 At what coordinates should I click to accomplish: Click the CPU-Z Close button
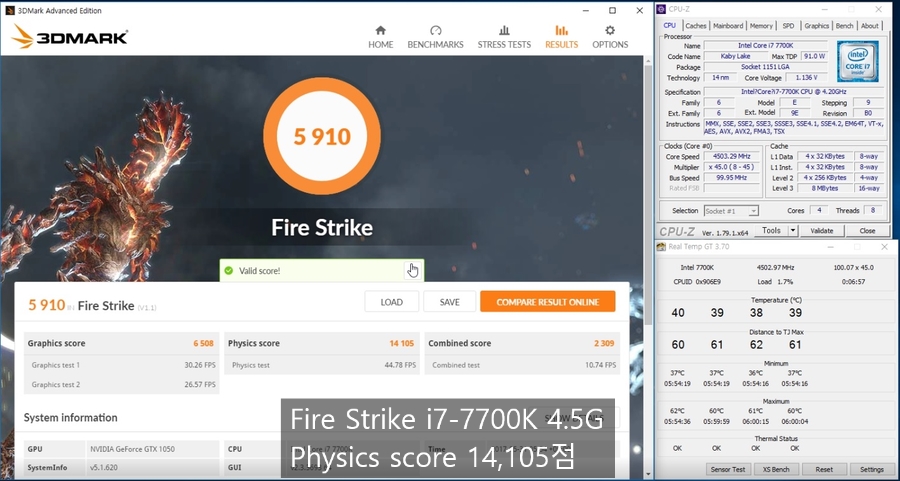coord(867,231)
